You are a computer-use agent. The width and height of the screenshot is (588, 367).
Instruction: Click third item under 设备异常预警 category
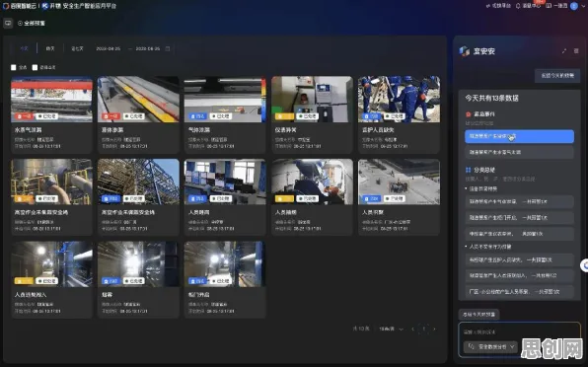(x=519, y=234)
